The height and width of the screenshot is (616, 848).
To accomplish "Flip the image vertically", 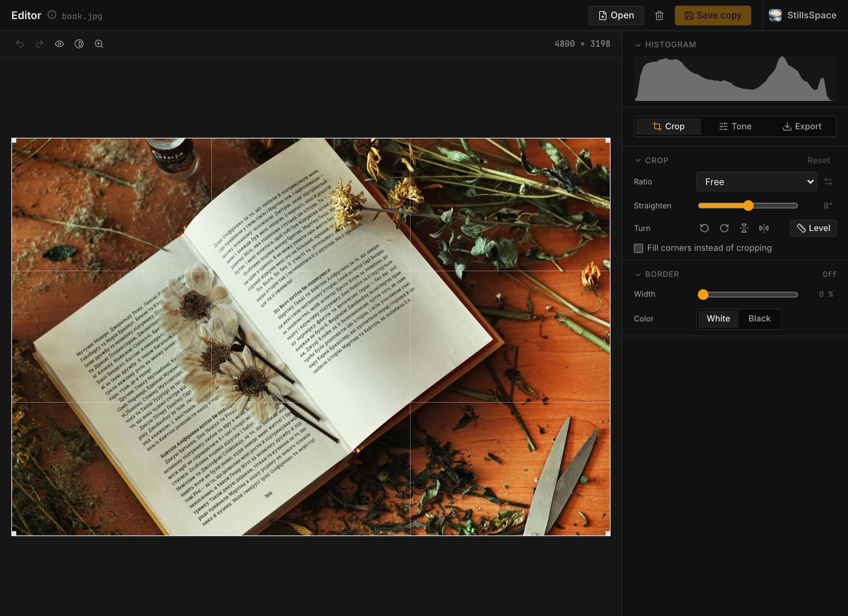I will pos(744,228).
